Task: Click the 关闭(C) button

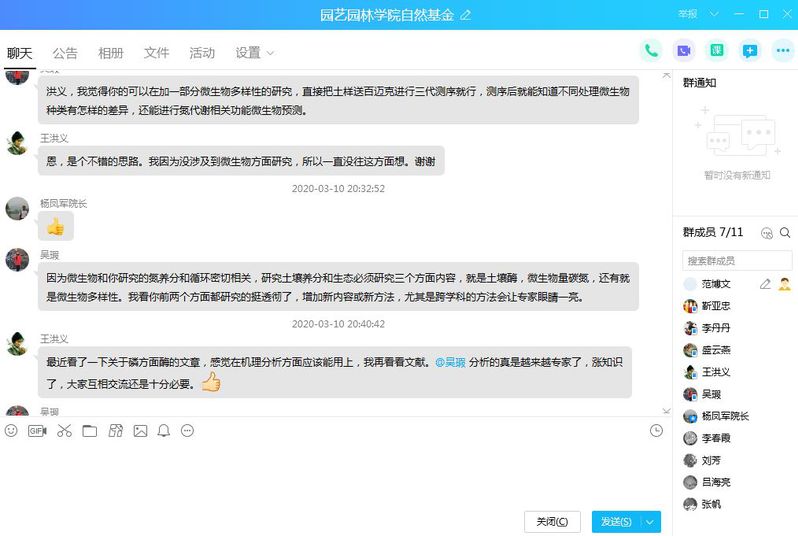Action: pos(552,521)
